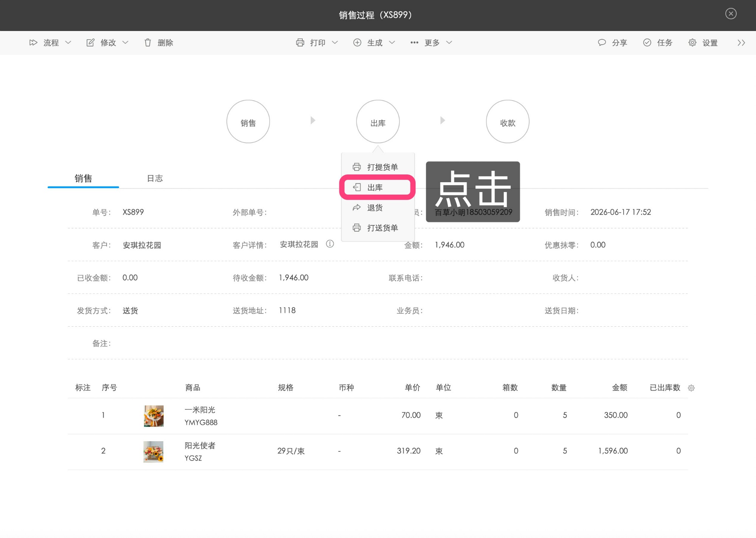The image size is (756, 538).
Task: Click specification 29只/束
Action: [x=291, y=451]
